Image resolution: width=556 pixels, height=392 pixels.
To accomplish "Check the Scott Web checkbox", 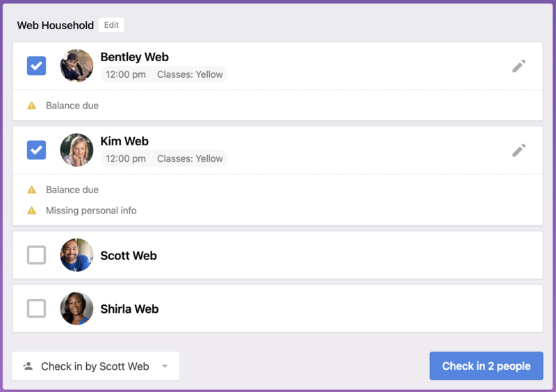I will [x=36, y=255].
